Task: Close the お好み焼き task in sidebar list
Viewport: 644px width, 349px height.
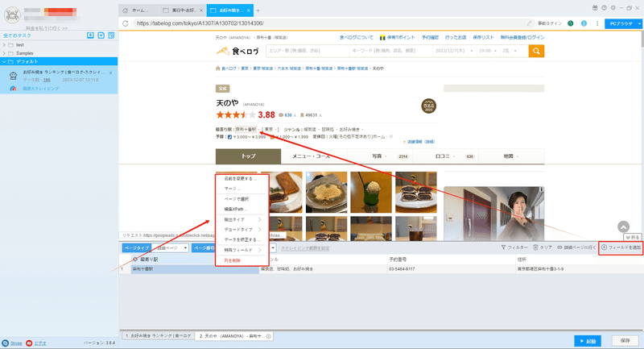Action: (x=111, y=73)
